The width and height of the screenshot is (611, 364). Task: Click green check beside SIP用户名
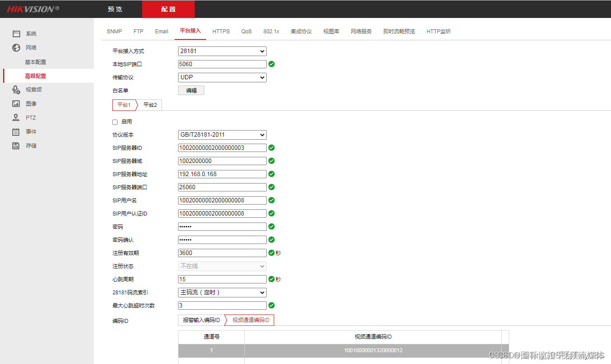[x=272, y=200]
